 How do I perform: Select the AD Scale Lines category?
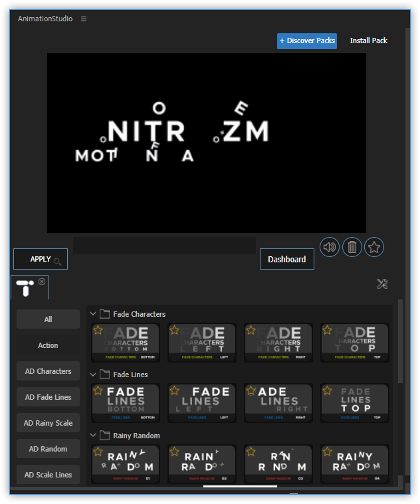pyautogui.click(x=48, y=474)
